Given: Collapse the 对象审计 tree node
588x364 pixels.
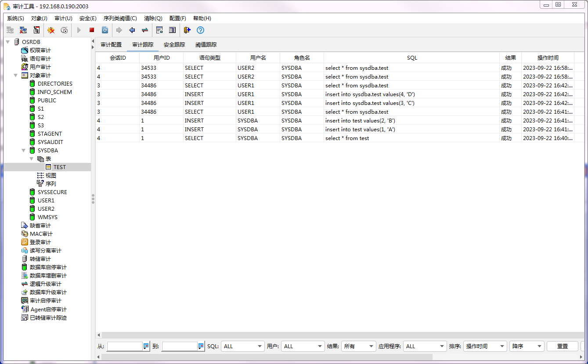Looking at the screenshot, I should (x=16, y=75).
